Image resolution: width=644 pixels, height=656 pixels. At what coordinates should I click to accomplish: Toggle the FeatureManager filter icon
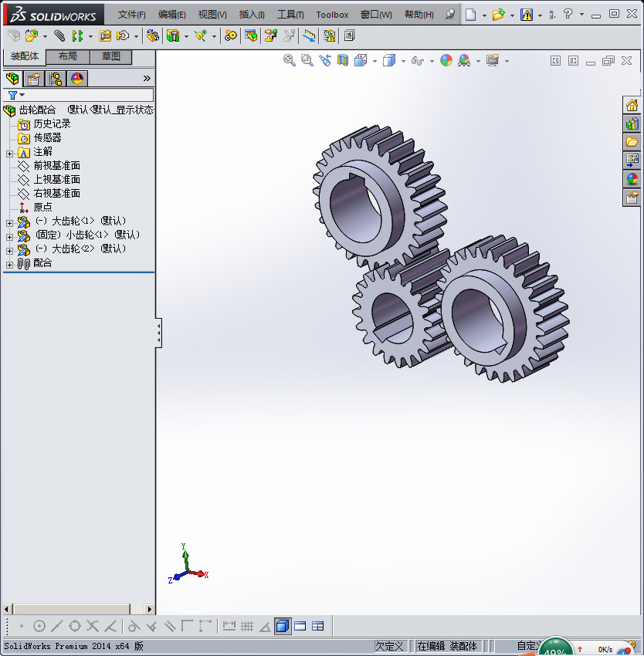12,94
